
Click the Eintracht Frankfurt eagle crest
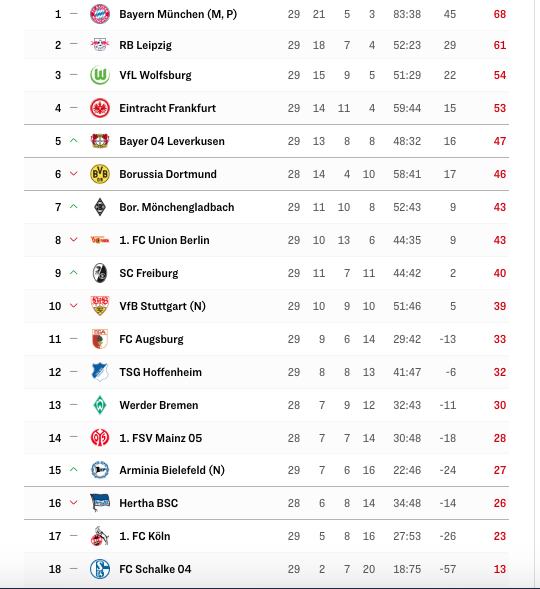100,108
